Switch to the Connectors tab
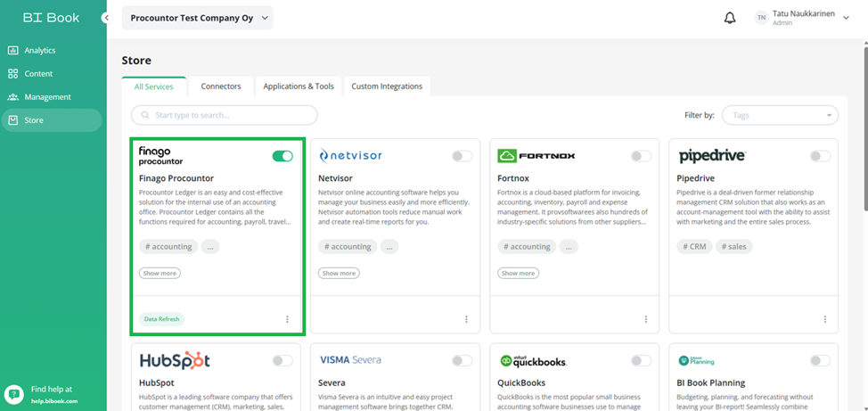 pos(221,86)
